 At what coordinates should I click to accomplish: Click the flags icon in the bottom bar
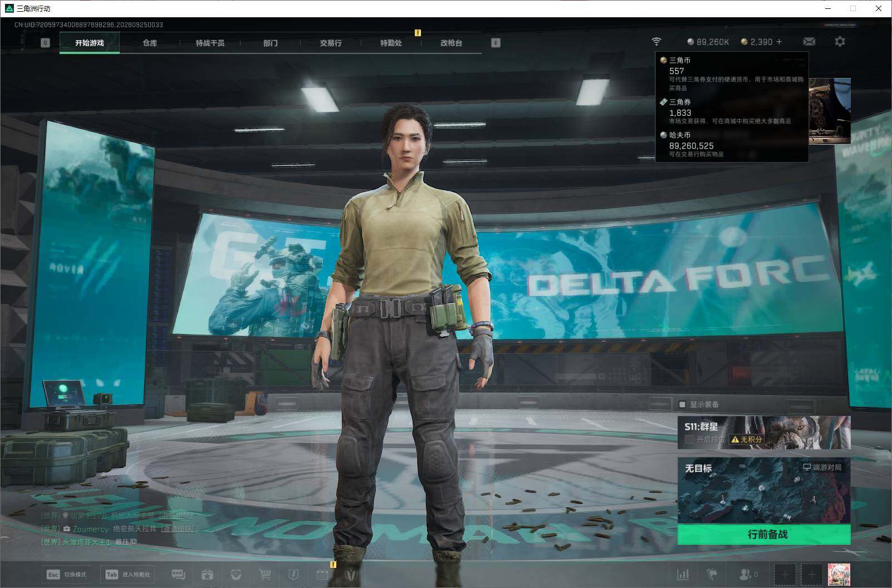coord(712,574)
